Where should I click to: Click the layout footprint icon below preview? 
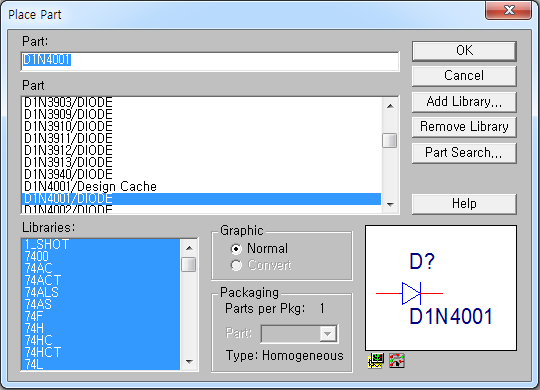pyautogui.click(x=397, y=361)
